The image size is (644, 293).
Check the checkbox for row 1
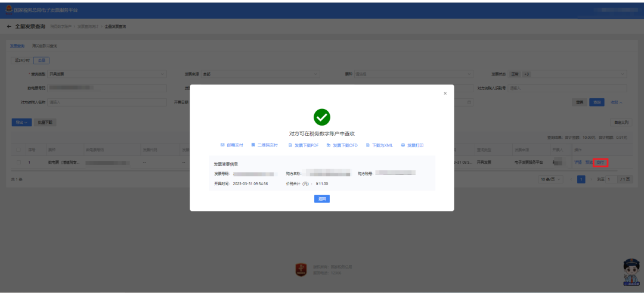(x=18, y=163)
